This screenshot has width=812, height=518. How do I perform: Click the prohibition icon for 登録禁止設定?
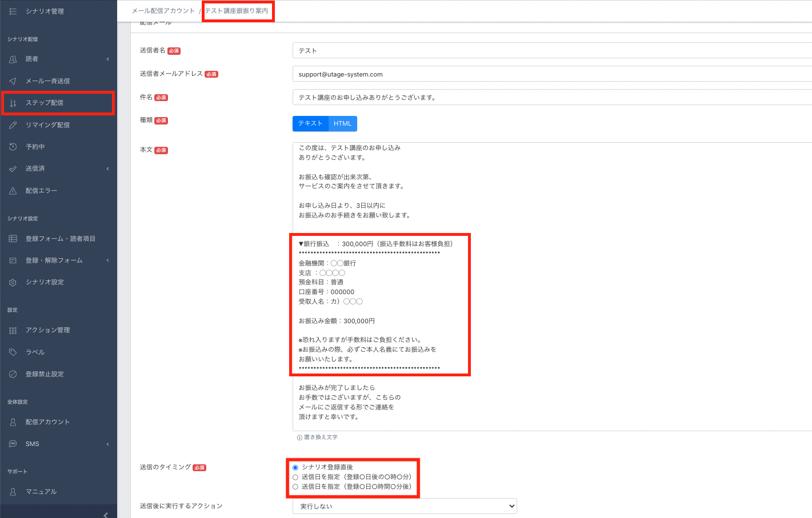pos(13,374)
